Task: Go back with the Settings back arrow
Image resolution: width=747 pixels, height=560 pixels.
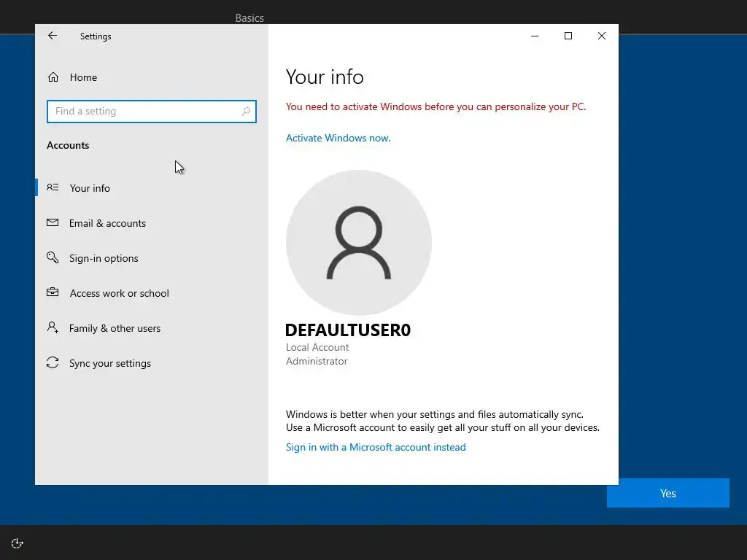Action: coord(53,36)
